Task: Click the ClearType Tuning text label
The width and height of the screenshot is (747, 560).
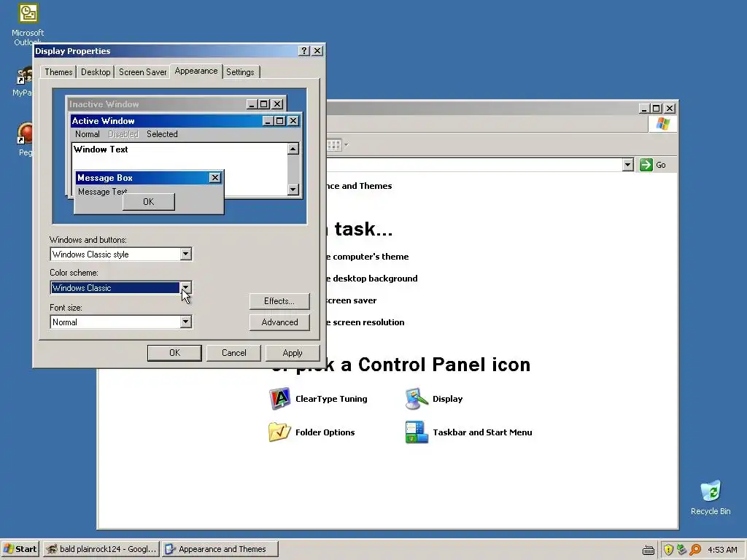Action: point(331,399)
